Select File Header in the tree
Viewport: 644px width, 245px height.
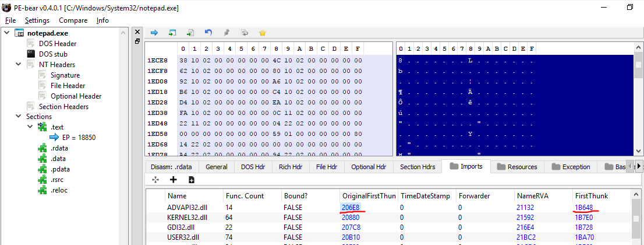(68, 86)
